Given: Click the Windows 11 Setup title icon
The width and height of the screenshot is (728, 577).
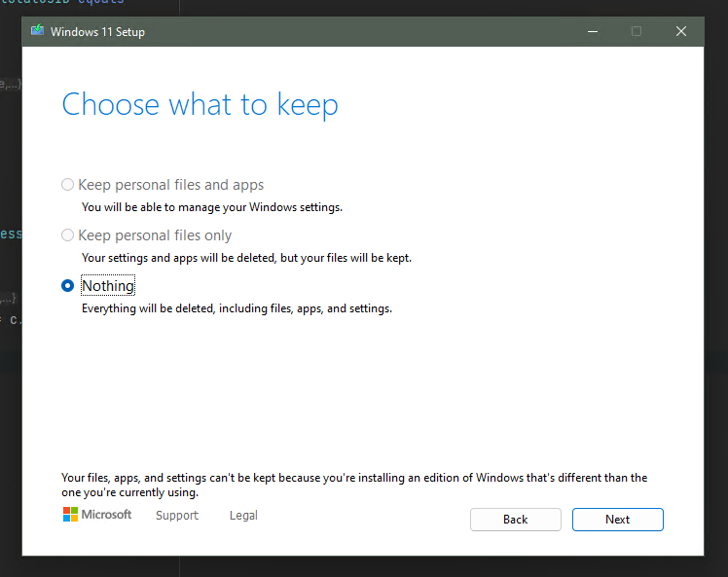Looking at the screenshot, I should pyautogui.click(x=37, y=31).
